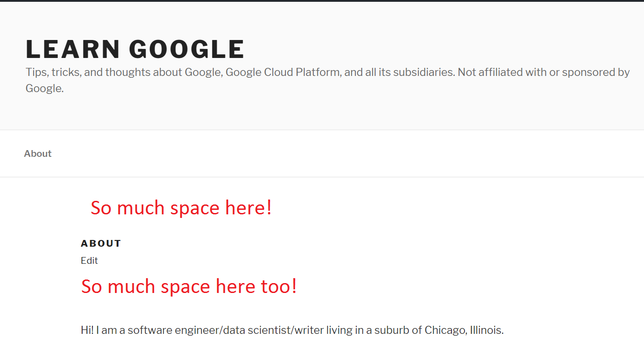Image resolution: width=644 pixels, height=346 pixels.
Task: Click the word 'LEARN' in the site title
Action: click(73, 49)
